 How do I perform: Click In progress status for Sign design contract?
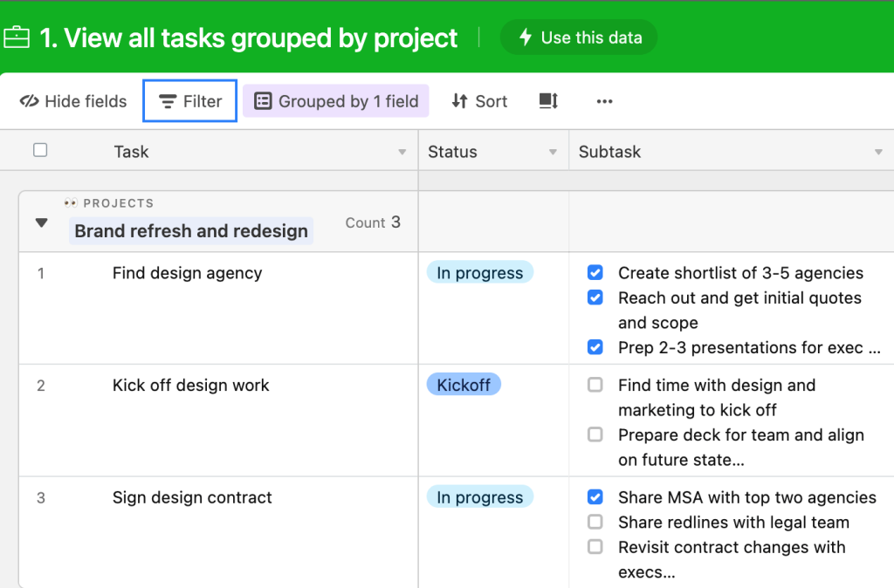pyautogui.click(x=480, y=497)
